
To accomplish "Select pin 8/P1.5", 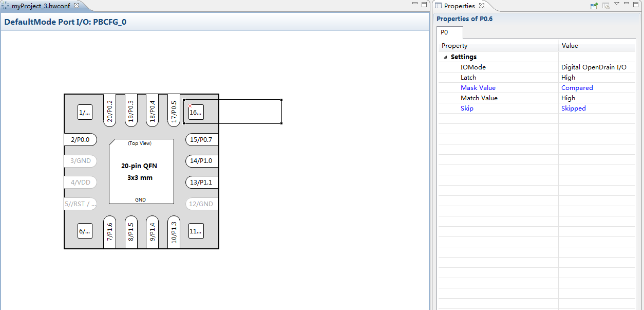I will 131,232.
